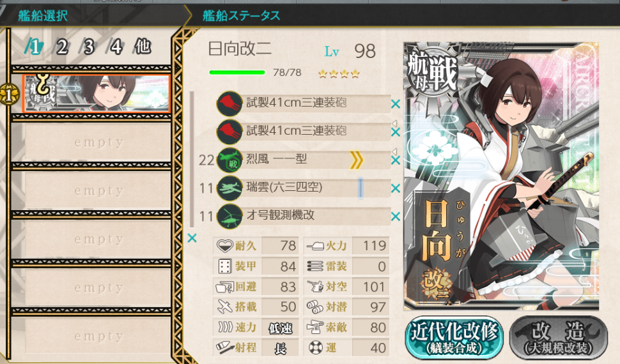620x364 pixels.
Task: Click the autogyro icon for オ号観測機改
Action: click(229, 216)
